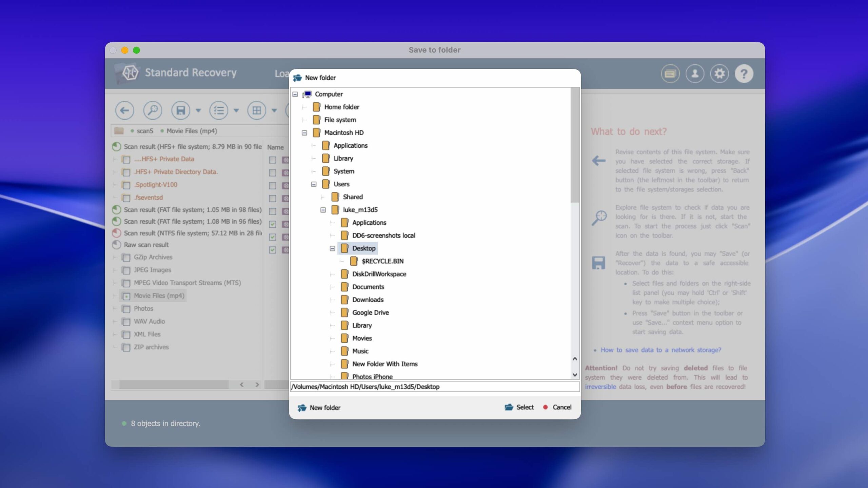Select the Downloads folder in tree
This screenshot has width=868, height=488.
(368, 300)
